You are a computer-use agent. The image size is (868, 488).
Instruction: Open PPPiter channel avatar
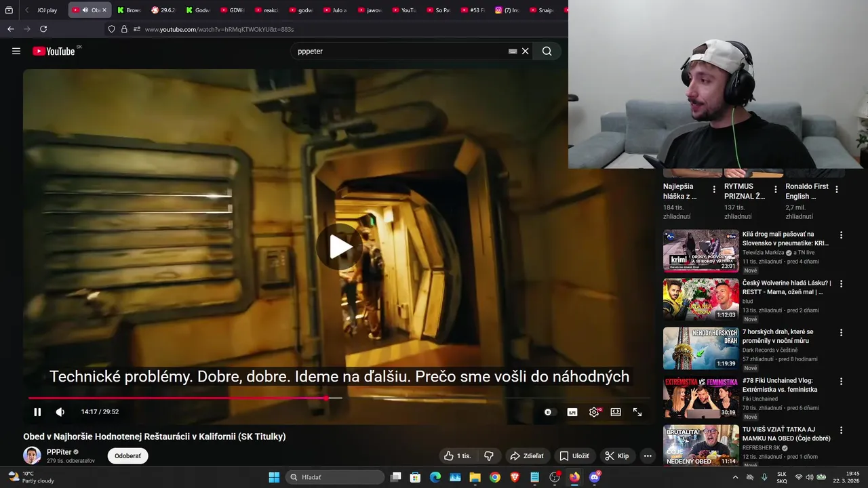coord(32,455)
